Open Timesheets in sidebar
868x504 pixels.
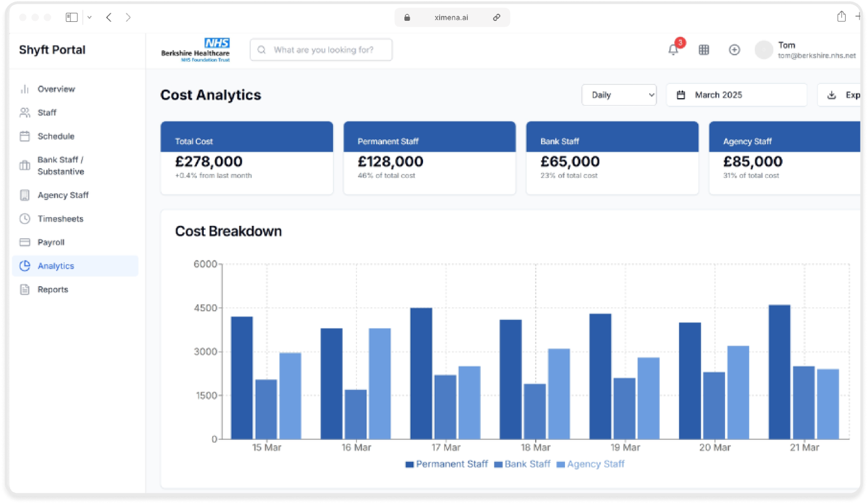pyautogui.click(x=75, y=219)
